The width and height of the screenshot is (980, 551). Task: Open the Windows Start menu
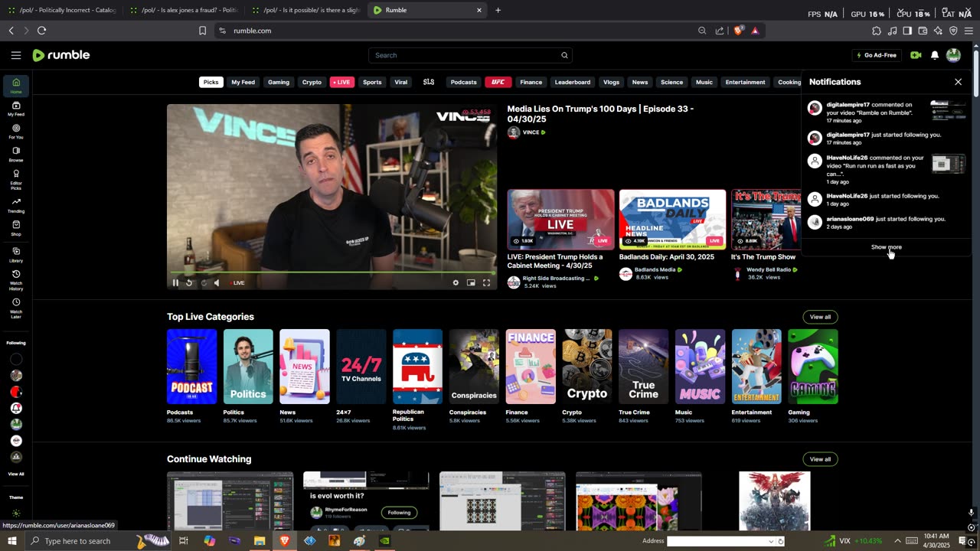point(11,541)
